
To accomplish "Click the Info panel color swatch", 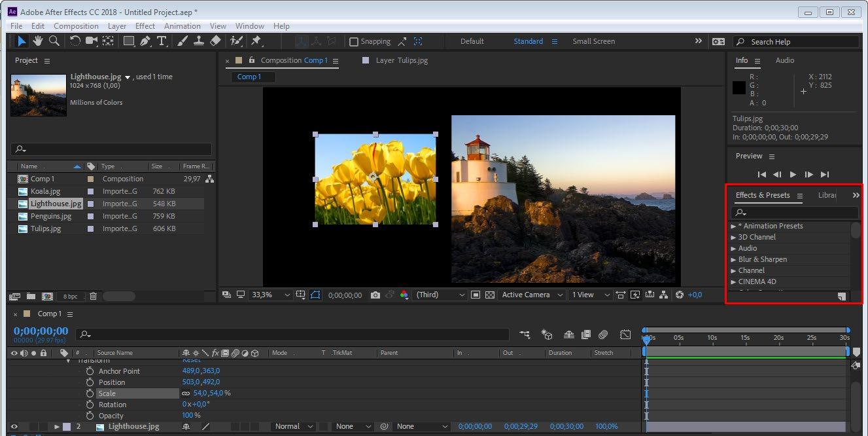I will tap(739, 88).
